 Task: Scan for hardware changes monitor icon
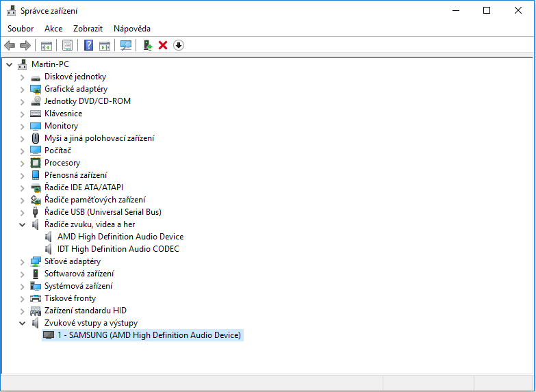pyautogui.click(x=126, y=45)
